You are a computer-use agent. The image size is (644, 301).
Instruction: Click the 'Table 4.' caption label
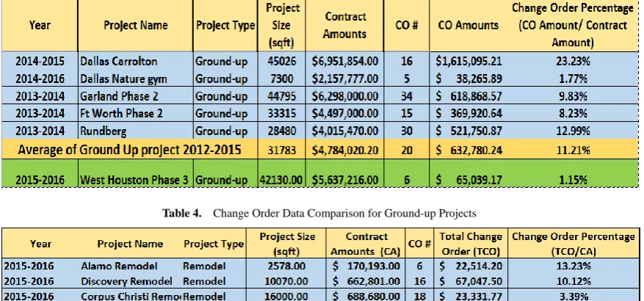pyautogui.click(x=182, y=213)
